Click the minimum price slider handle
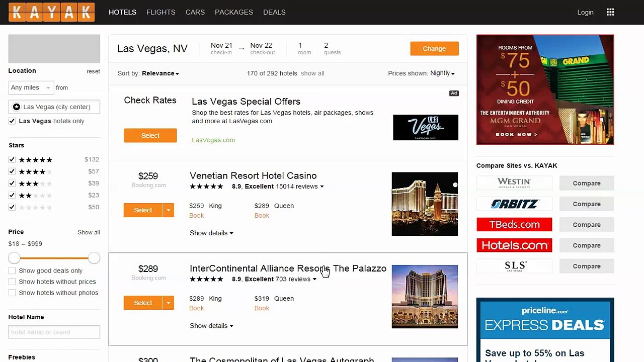 (x=14, y=258)
